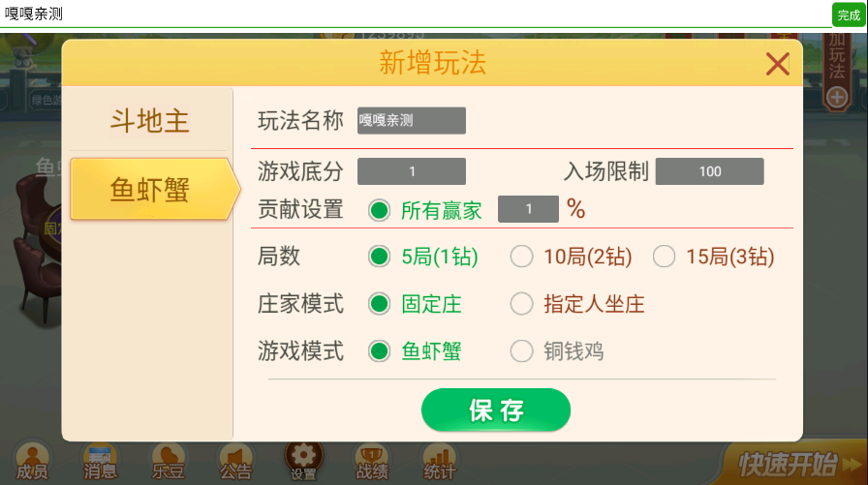Image resolution: width=868 pixels, height=485 pixels.
Task: Choose the 铜钱鸡 game mode
Action: tap(522, 350)
